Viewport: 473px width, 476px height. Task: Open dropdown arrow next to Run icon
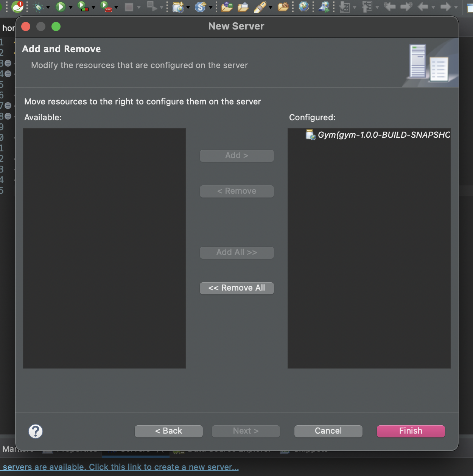coord(71,7)
